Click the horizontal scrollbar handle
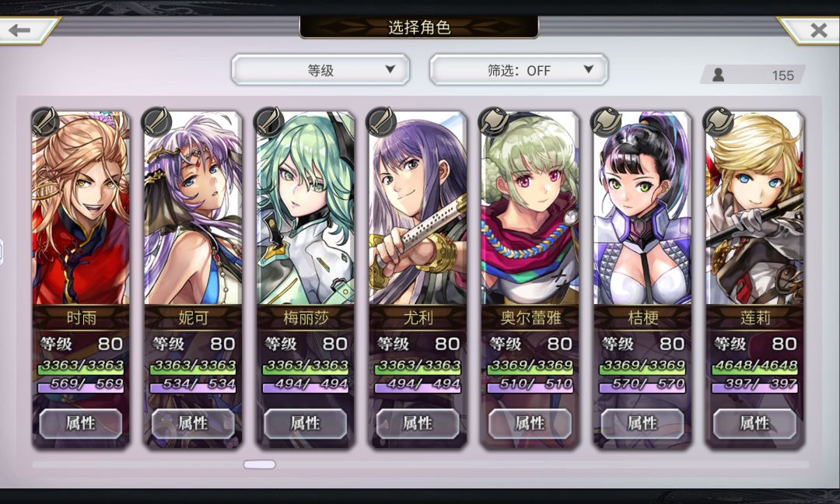Viewport: 840px width, 504px height. coord(260,464)
